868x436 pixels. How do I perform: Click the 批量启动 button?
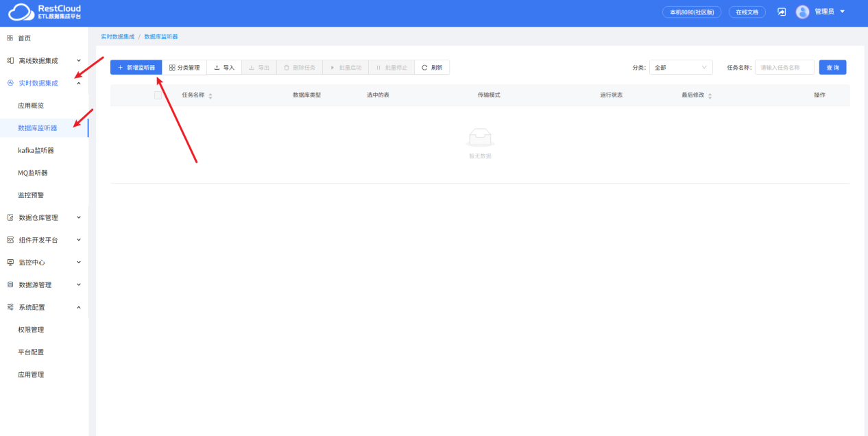[x=346, y=68]
